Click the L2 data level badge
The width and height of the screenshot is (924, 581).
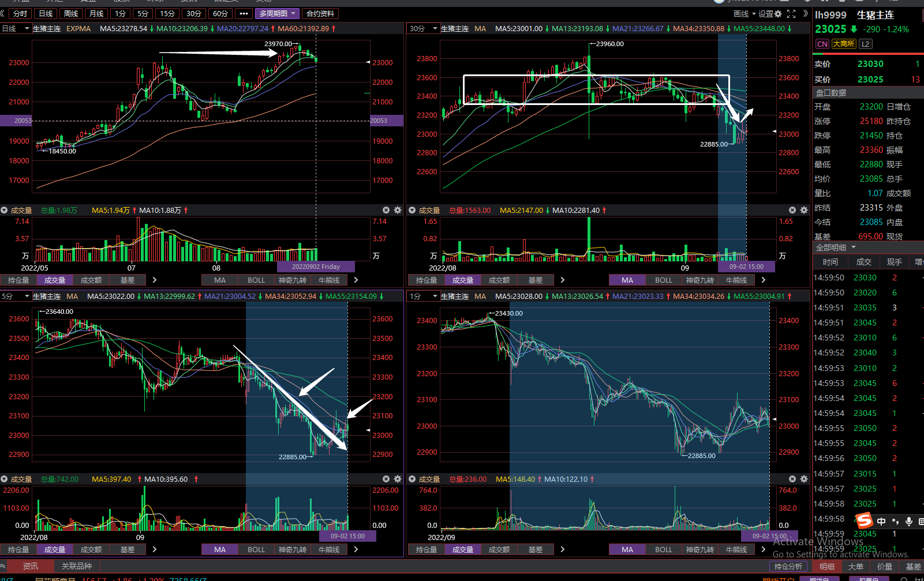click(865, 44)
